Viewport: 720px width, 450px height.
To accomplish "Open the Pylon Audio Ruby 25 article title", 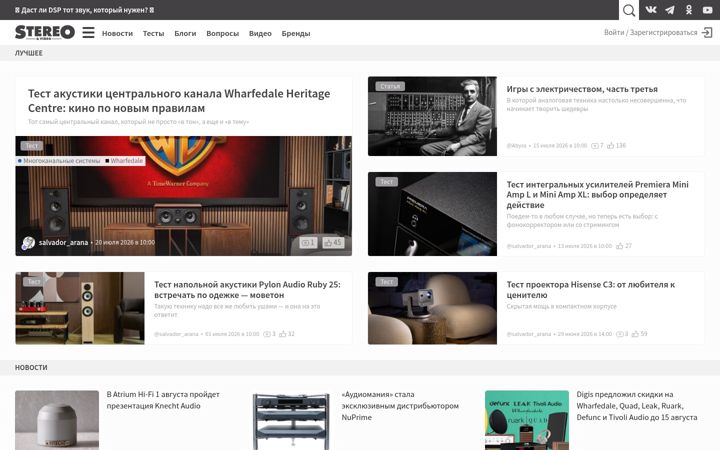I will [247, 290].
